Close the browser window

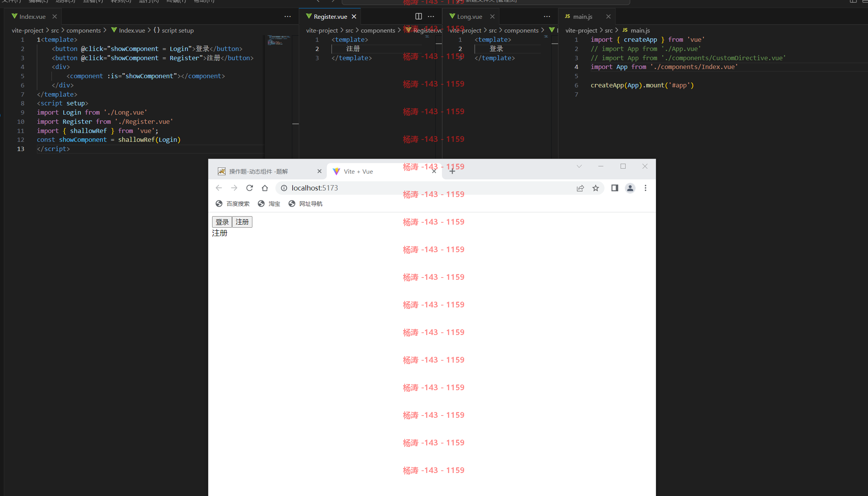(645, 166)
